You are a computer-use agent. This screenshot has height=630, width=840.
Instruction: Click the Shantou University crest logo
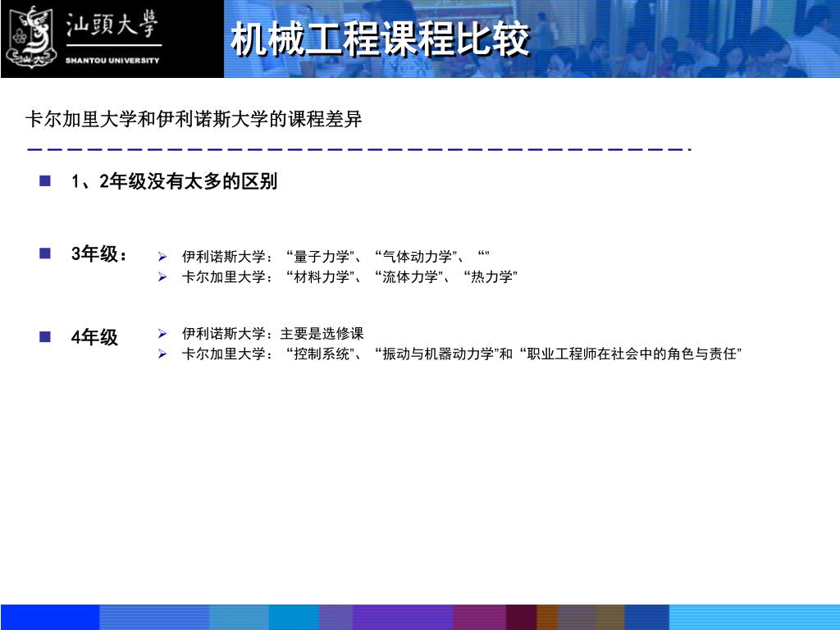pos(32,38)
